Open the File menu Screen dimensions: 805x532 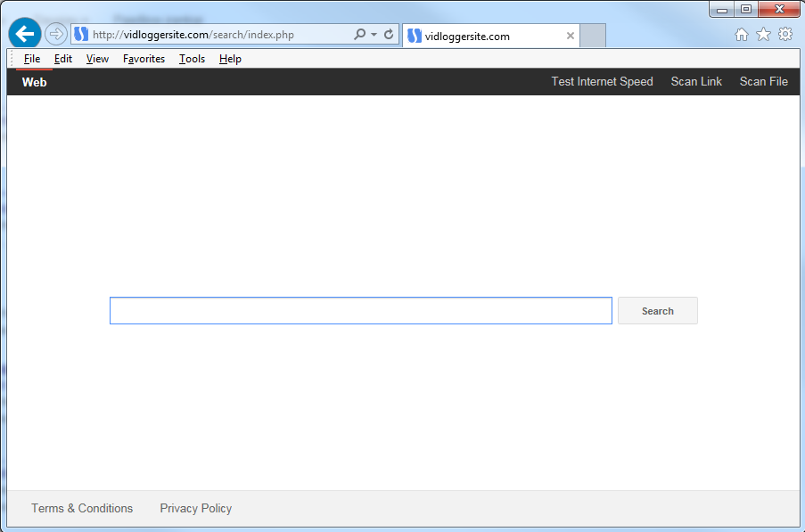[x=32, y=59]
